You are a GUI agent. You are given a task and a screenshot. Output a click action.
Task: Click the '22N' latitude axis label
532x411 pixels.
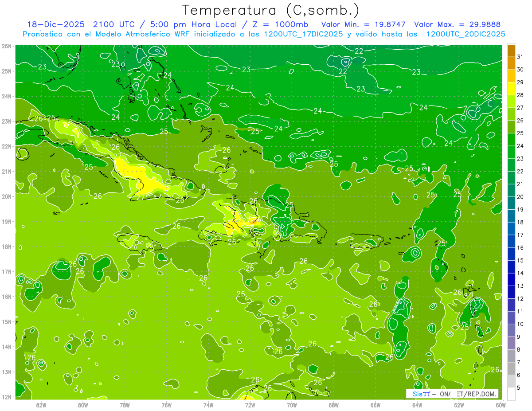pos(7,146)
